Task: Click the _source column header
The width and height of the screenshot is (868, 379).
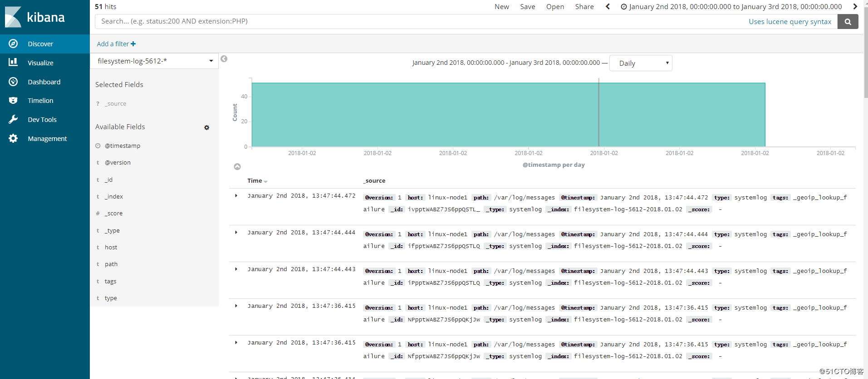Action: pos(374,180)
